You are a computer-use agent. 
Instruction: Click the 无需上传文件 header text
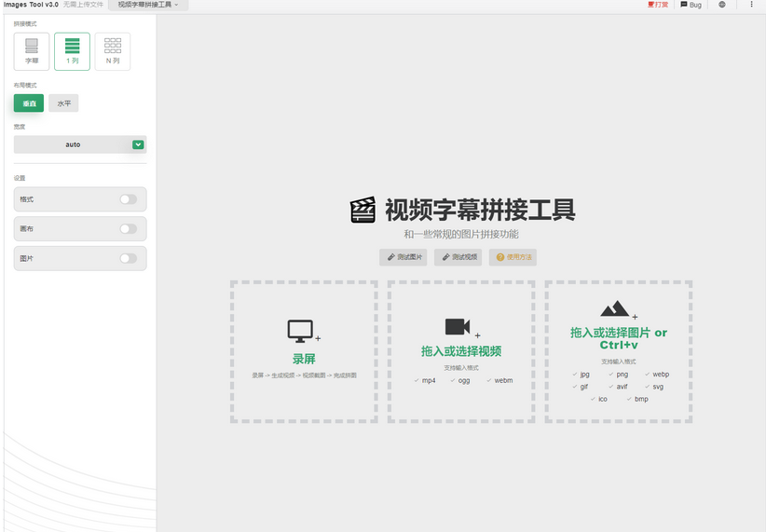(x=83, y=5)
